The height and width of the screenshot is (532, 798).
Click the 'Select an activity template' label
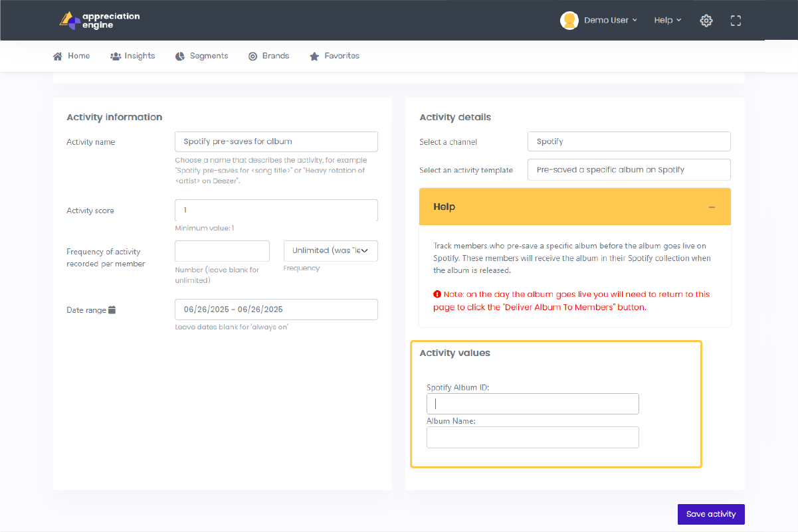click(466, 170)
